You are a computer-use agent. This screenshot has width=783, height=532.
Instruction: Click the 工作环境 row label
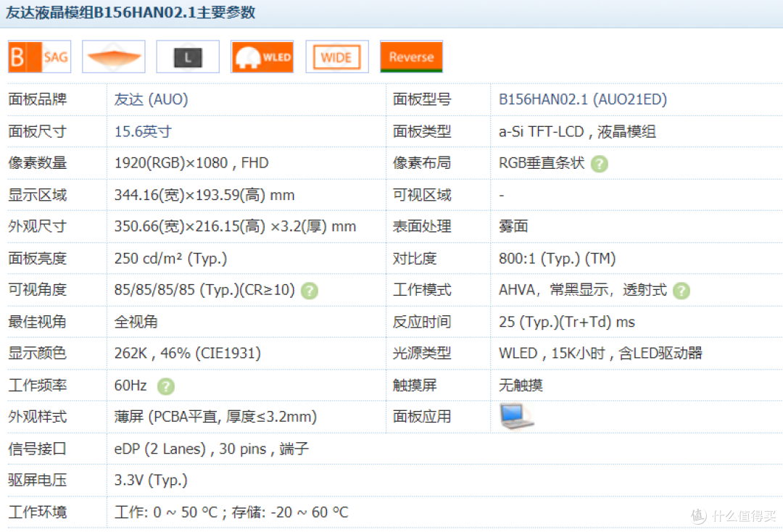pyautogui.click(x=38, y=512)
